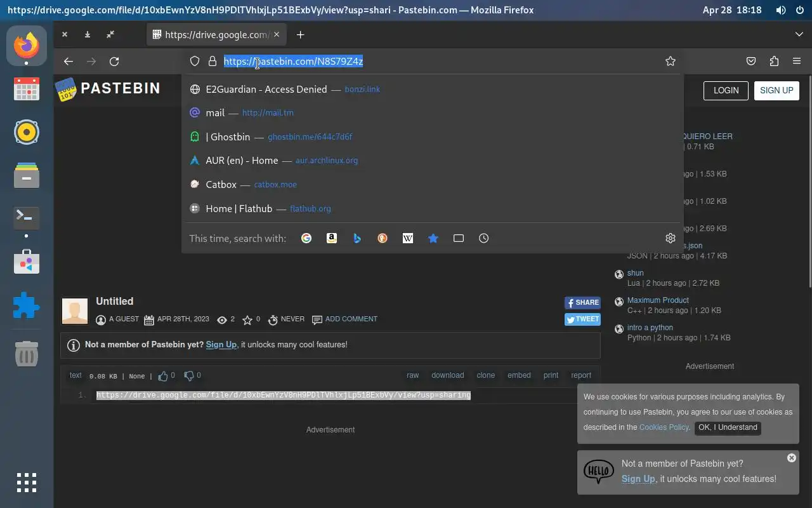Viewport: 812px width, 508px height.
Task: Select the mail.tm suggestion
Action: tap(433, 113)
